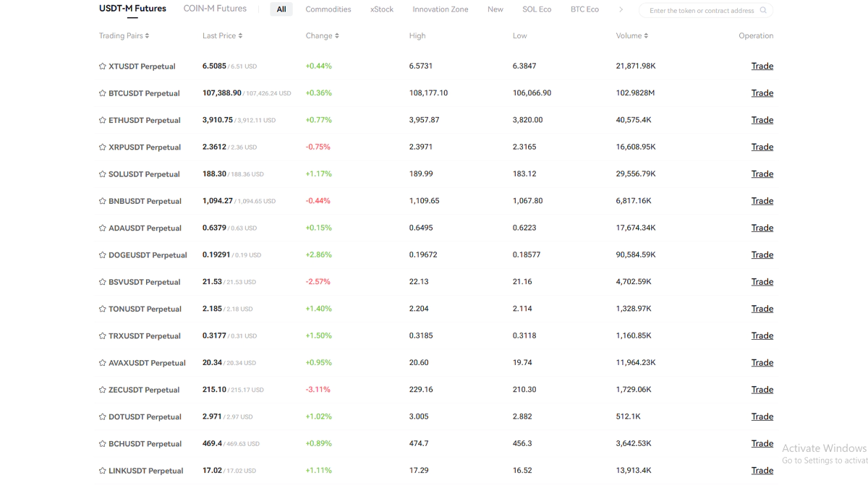
Task: Sort the table by Volume
Action: (631, 35)
